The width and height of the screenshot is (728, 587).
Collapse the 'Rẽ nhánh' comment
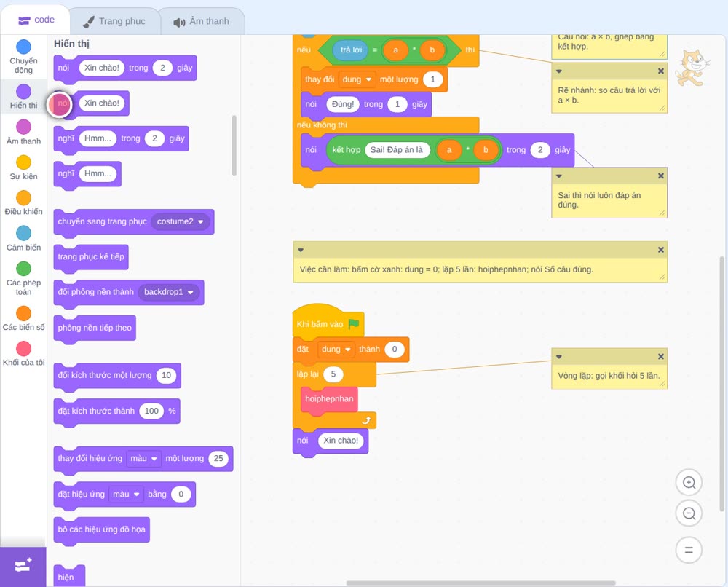pyautogui.click(x=559, y=71)
